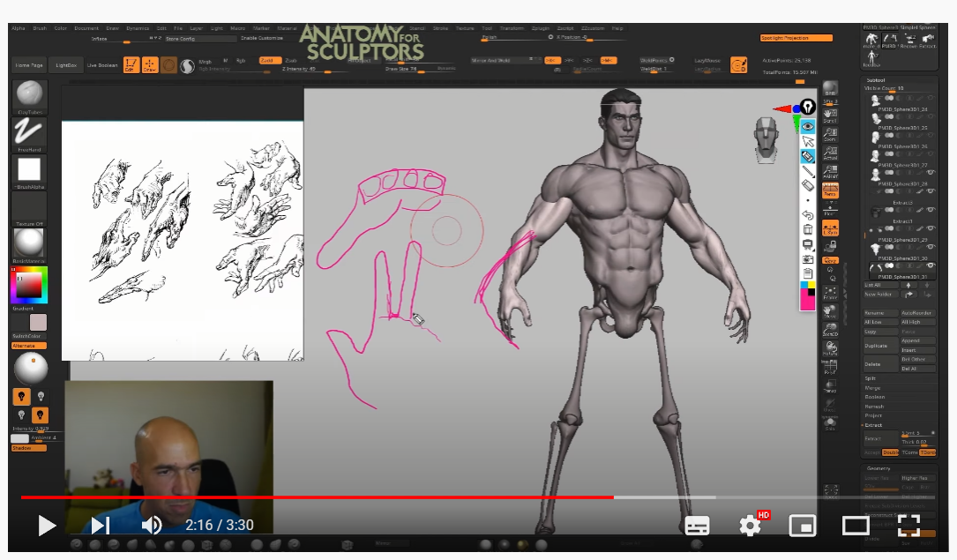
Task: Open the BrushAlpha selector
Action: [x=29, y=170]
